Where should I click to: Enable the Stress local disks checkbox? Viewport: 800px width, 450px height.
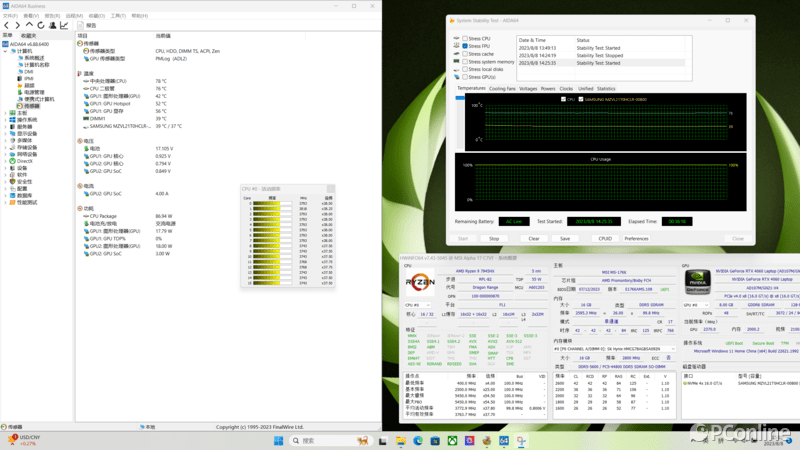(465, 69)
